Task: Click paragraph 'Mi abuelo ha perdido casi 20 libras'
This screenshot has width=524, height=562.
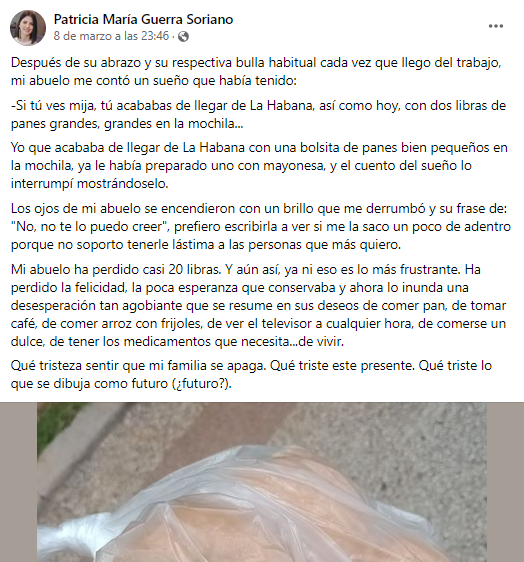Action: click(x=258, y=305)
